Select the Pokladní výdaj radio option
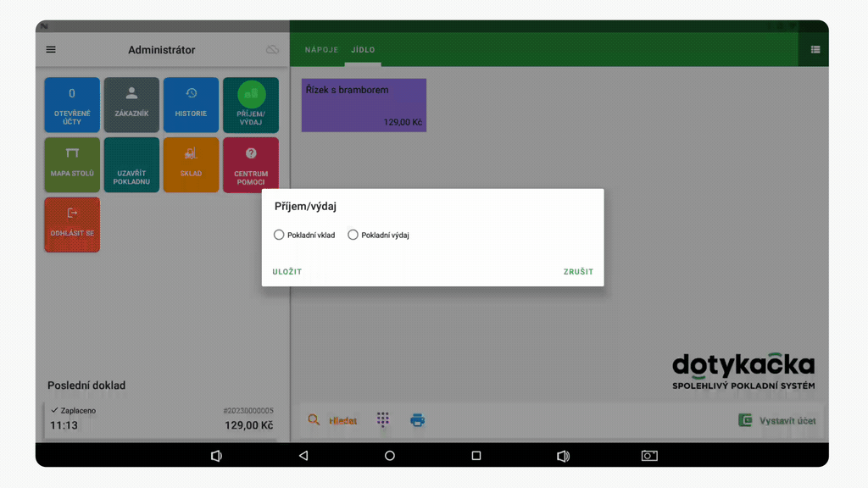The image size is (868, 488). tap(353, 235)
